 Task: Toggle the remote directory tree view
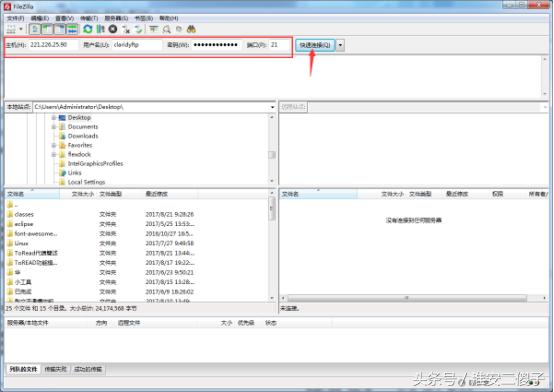click(59, 29)
